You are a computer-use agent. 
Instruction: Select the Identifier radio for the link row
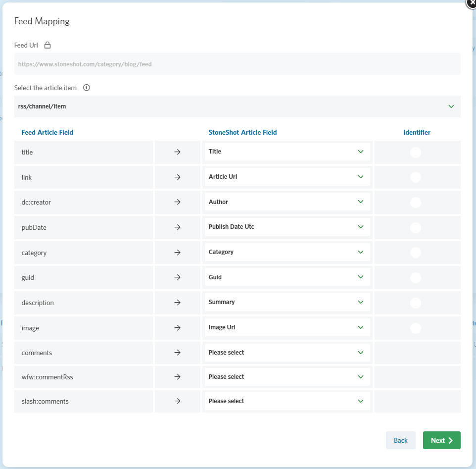point(416,177)
